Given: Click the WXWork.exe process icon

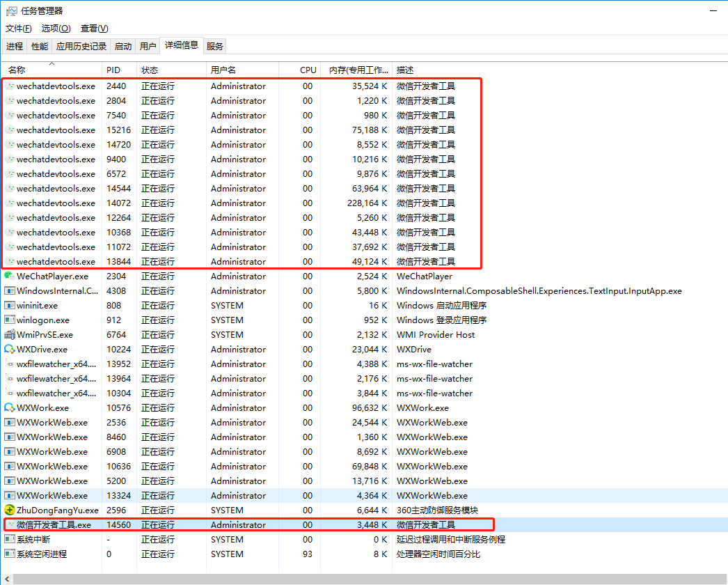Looking at the screenshot, I should [9, 408].
